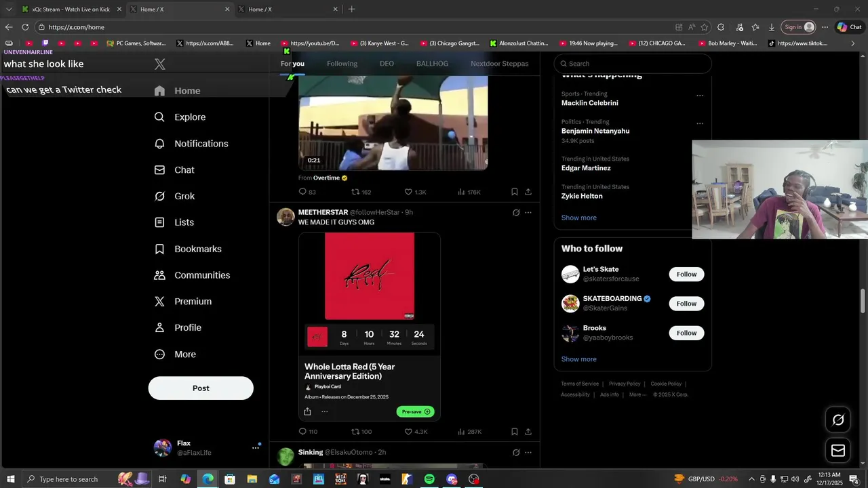Repost the Overtime video post

361,192
